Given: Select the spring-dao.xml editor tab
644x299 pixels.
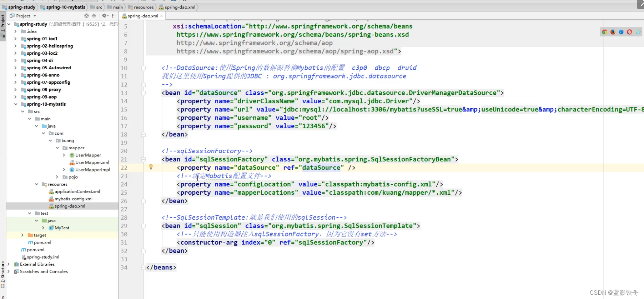Looking at the screenshot, I should (x=142, y=16).
